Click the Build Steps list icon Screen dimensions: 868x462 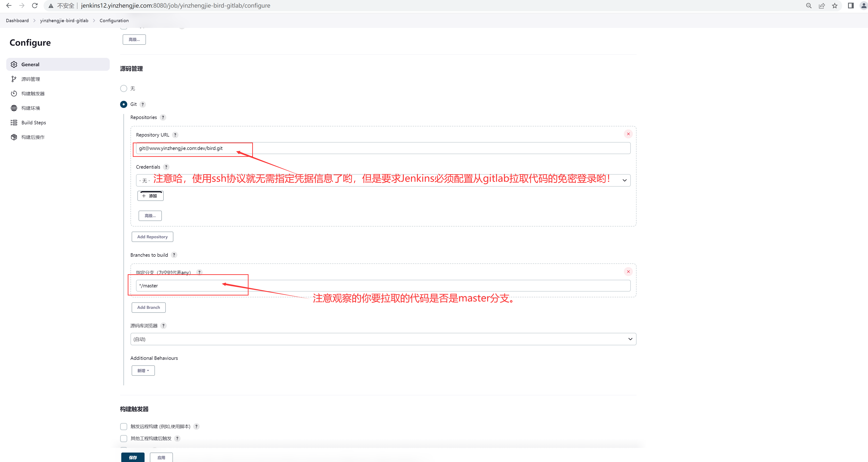[x=14, y=122]
